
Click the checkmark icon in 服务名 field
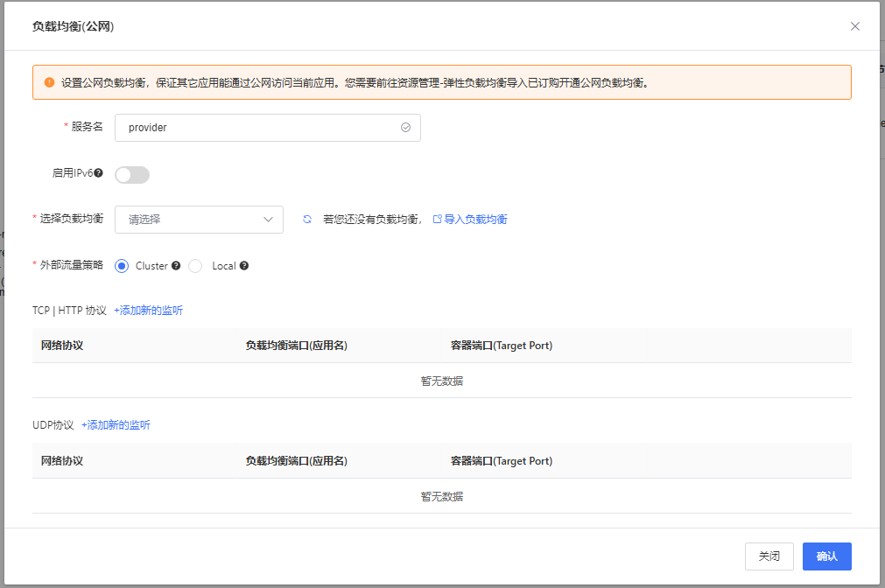click(x=405, y=128)
